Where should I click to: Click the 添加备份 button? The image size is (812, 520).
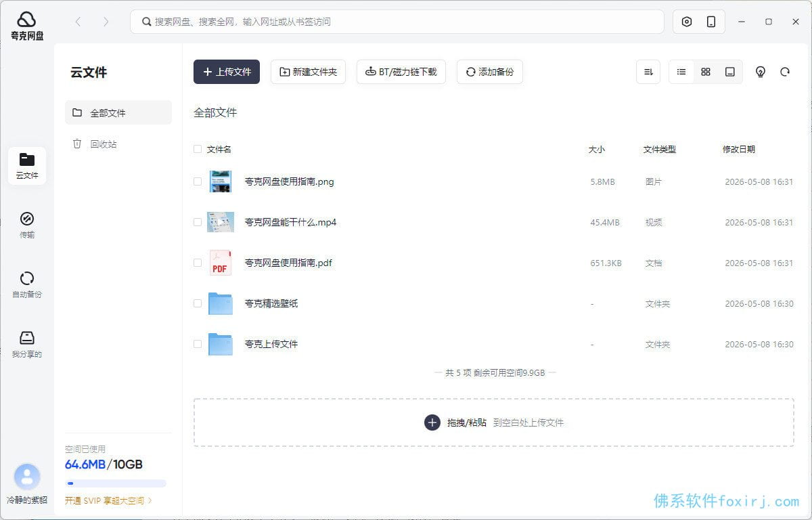pyautogui.click(x=490, y=72)
